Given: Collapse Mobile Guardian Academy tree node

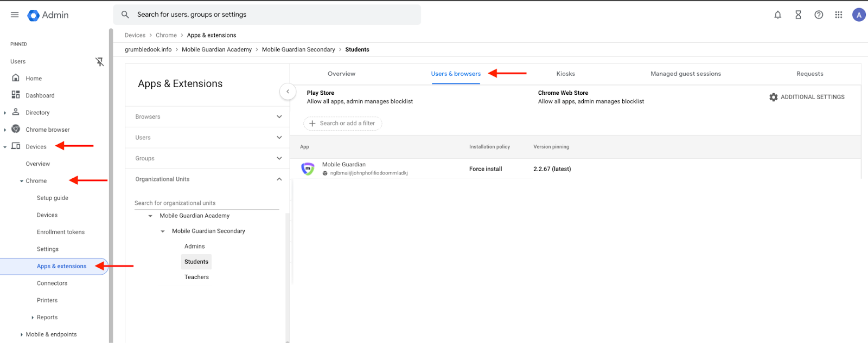Looking at the screenshot, I should [150, 216].
